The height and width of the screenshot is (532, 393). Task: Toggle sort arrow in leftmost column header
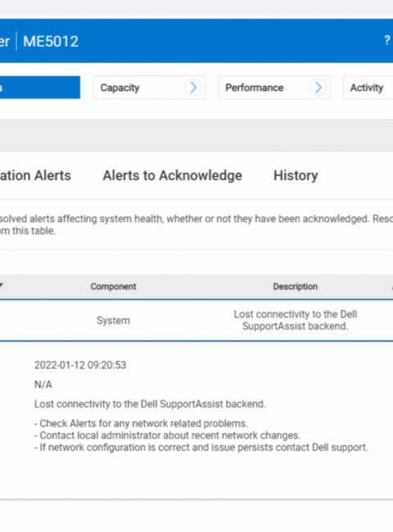pyautogui.click(x=2, y=286)
